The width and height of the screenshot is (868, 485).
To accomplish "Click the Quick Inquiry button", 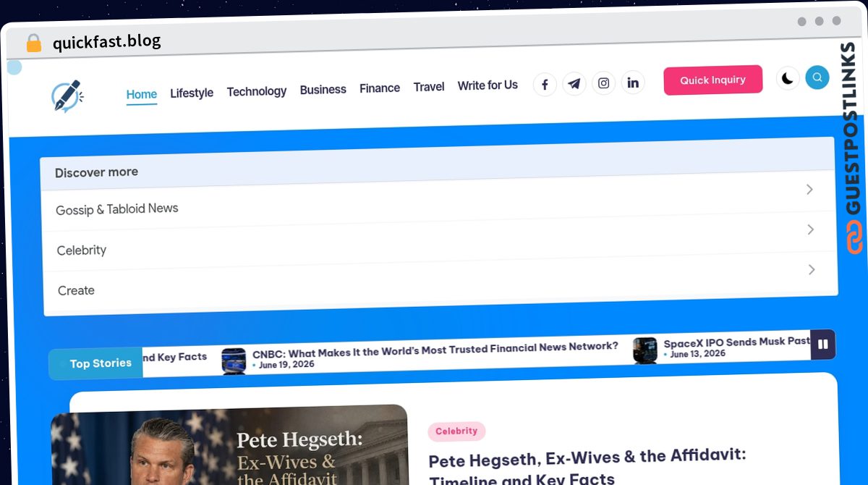I will [713, 80].
